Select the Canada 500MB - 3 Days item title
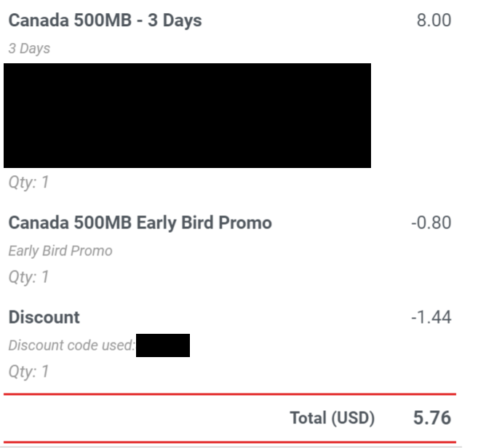 click(105, 20)
